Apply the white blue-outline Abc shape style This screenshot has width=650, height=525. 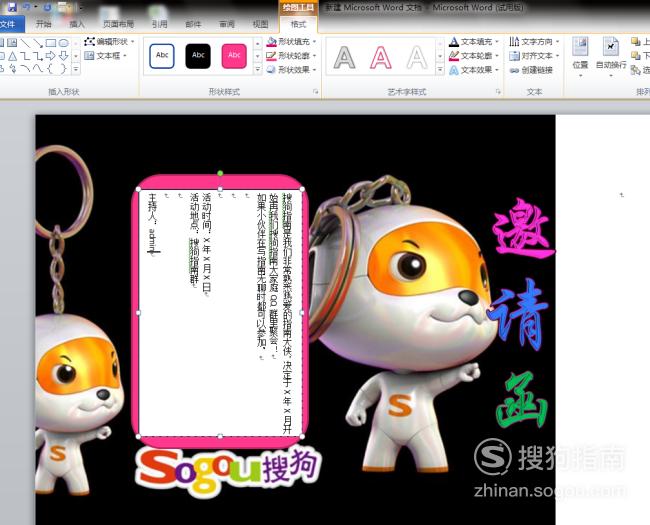pos(162,56)
